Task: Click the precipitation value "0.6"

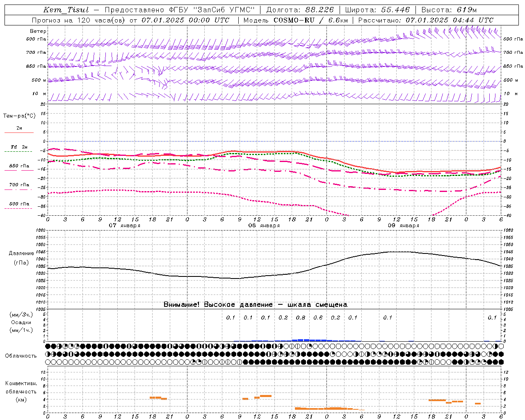Action: click(x=318, y=317)
